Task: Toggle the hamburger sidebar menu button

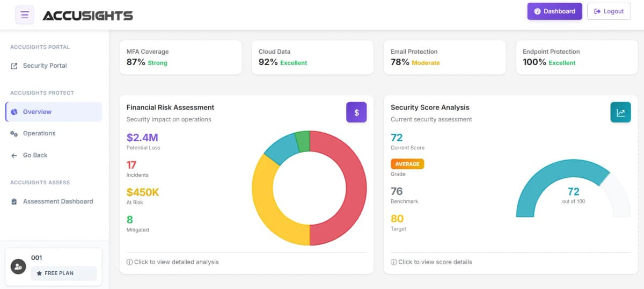Action: pyautogui.click(x=25, y=15)
